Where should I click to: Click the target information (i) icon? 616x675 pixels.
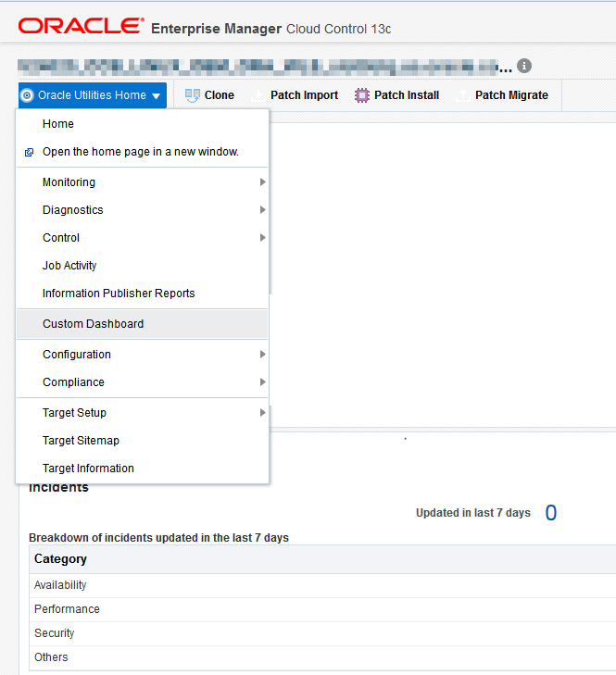click(x=523, y=66)
